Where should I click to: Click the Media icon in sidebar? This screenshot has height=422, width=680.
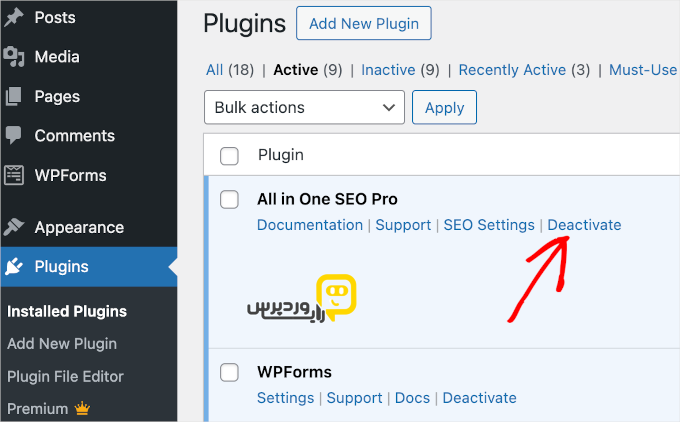pyautogui.click(x=14, y=57)
